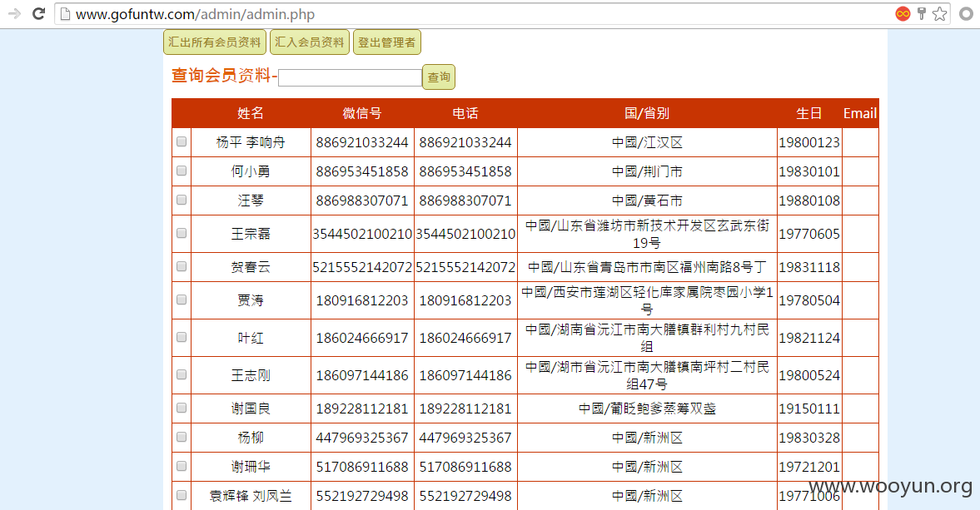980x510 pixels.
Task: Click region cell 中国/江汉区
Action: 647,142
